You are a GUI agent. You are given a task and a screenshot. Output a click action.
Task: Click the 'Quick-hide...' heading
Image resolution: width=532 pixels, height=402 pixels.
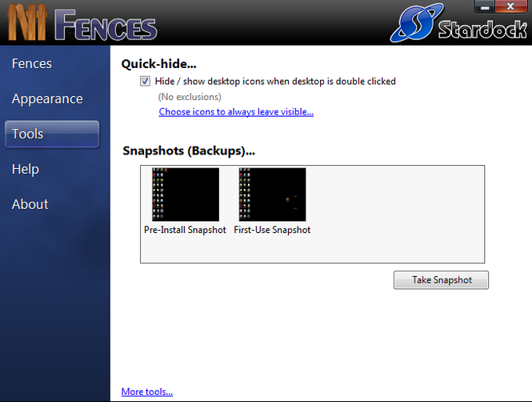(158, 64)
